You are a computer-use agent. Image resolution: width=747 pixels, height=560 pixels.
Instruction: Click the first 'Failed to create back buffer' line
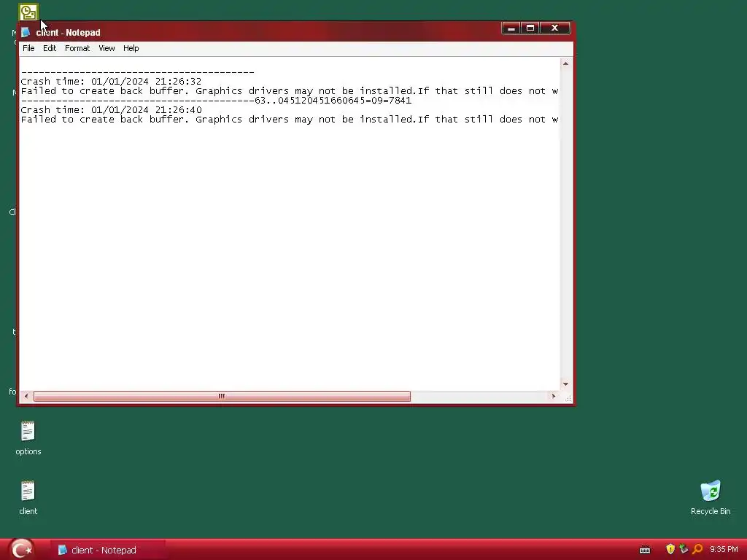coord(290,91)
